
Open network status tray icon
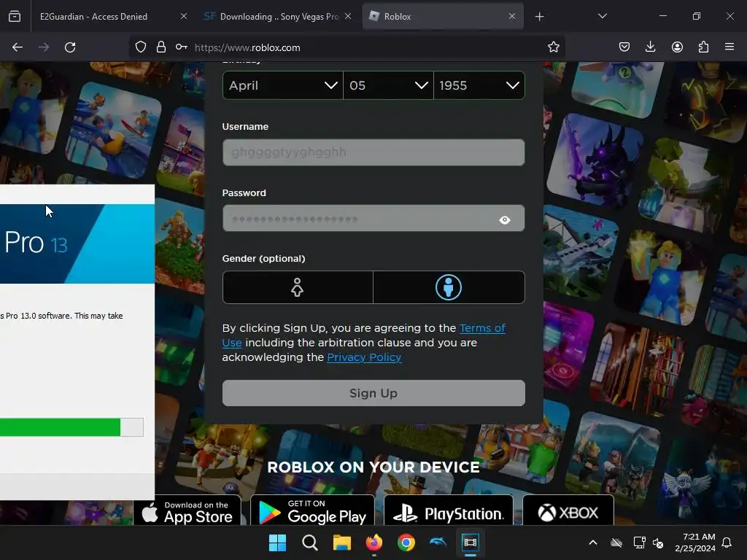pos(639,542)
